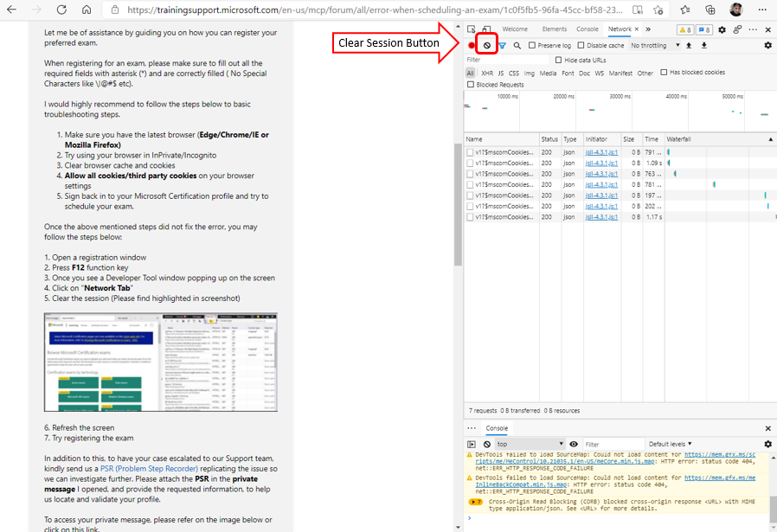Filter requests by XHR type

(x=487, y=74)
